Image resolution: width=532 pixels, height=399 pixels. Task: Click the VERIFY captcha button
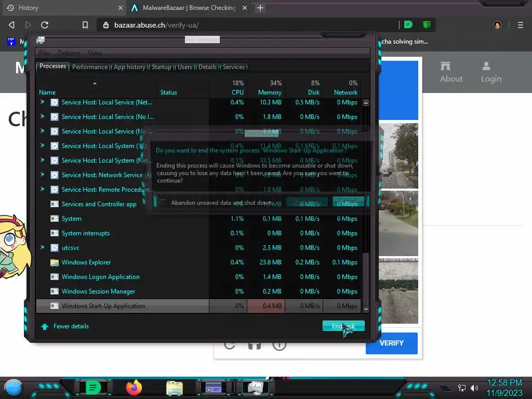point(392,343)
